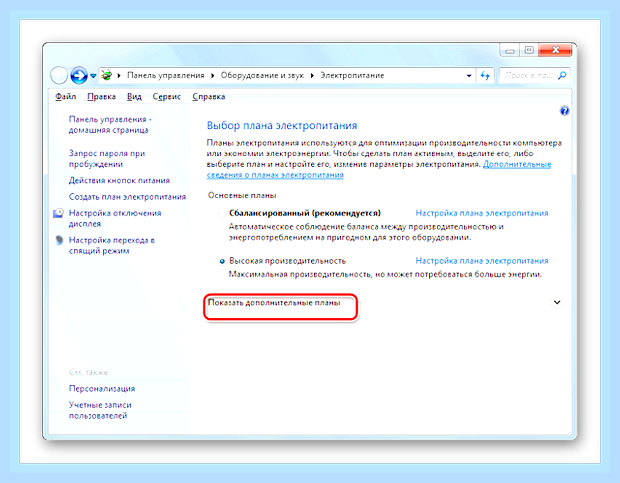The height and width of the screenshot is (483, 620).
Task: Select 'Оборудование и звук' breadcrumb segment
Action: 262,75
